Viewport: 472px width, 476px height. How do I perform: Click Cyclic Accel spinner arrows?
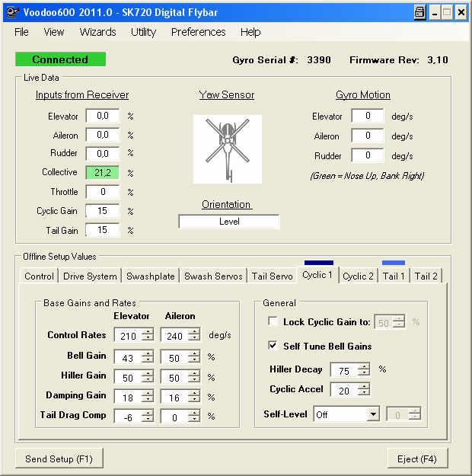pos(364,389)
